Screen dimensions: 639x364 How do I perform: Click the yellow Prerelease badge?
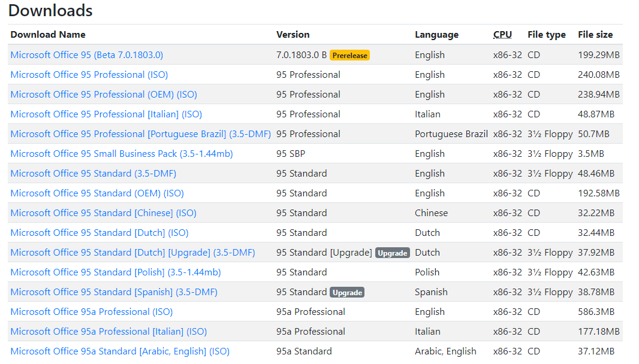(349, 55)
